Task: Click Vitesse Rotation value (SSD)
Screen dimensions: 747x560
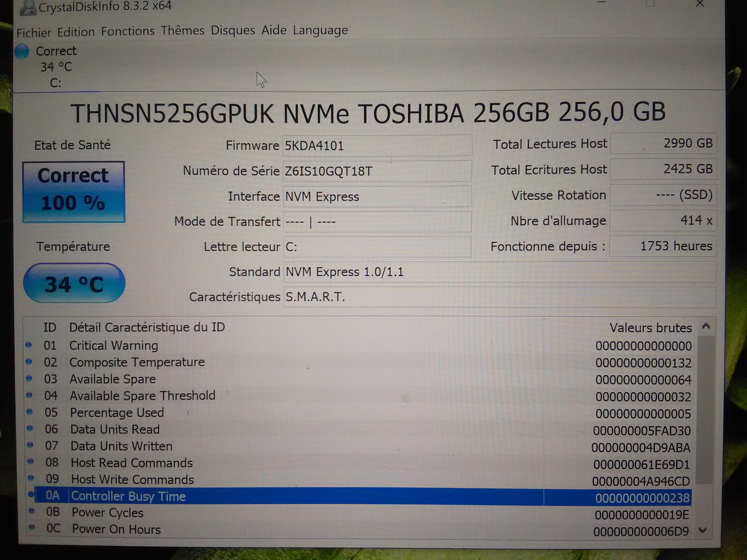Action: (663, 195)
